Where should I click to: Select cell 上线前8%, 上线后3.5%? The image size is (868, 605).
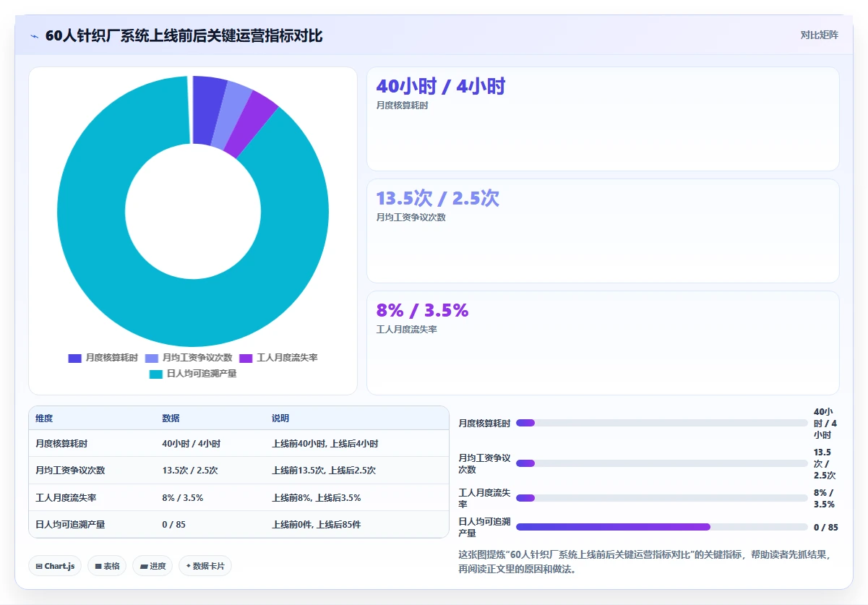tap(317, 498)
